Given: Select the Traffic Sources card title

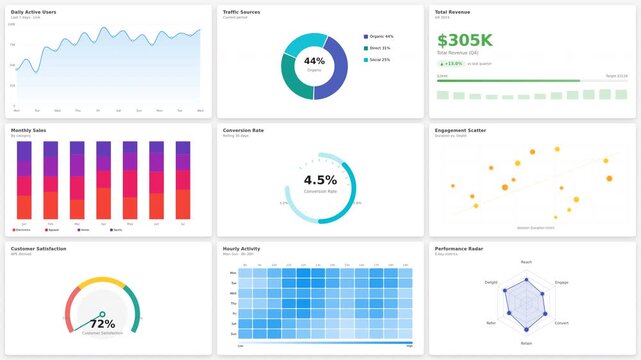Looking at the screenshot, I should (x=241, y=12).
